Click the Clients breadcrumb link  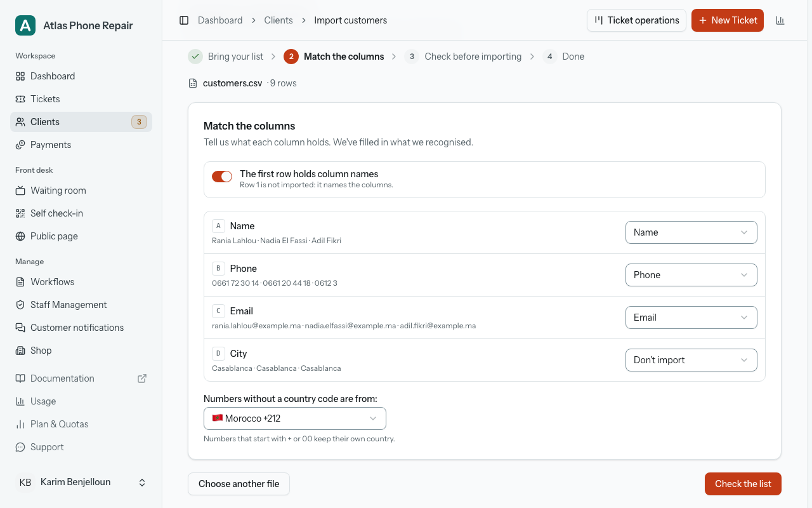click(x=278, y=20)
